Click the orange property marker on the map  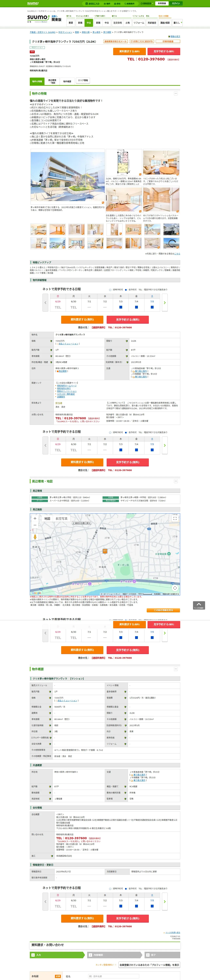[105, 551]
